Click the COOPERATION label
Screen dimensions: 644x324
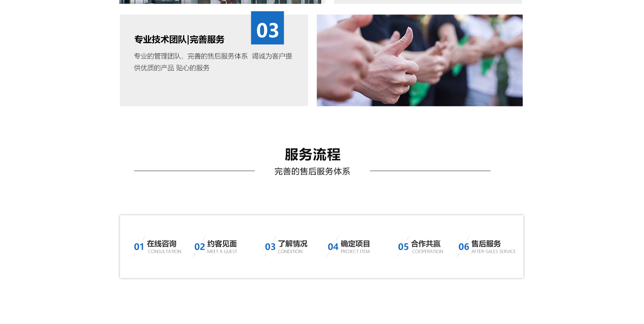[x=428, y=251]
